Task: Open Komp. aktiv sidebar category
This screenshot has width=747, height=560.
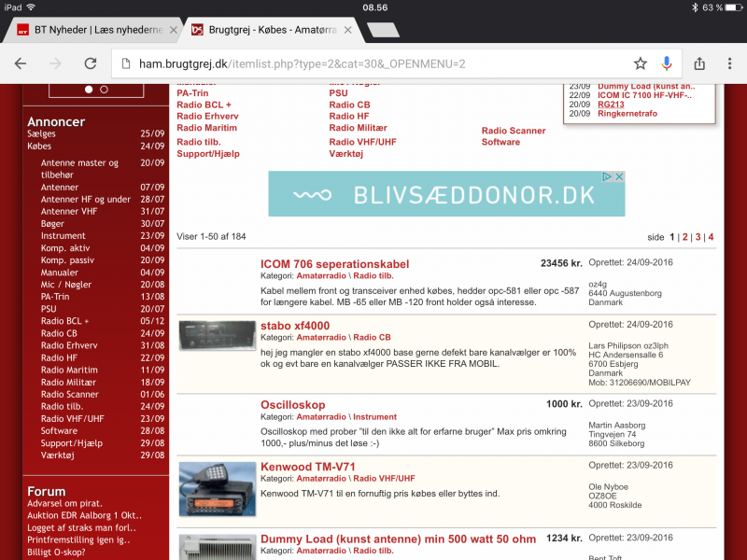Action: pyautogui.click(x=65, y=248)
